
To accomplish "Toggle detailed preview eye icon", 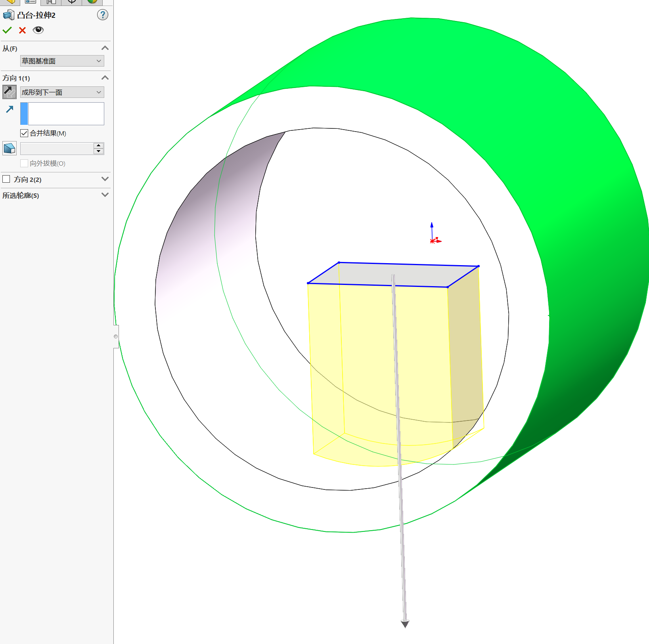I will pyautogui.click(x=38, y=30).
